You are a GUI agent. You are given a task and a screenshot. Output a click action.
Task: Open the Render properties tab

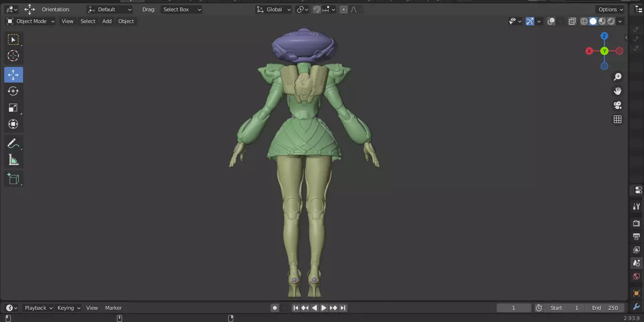pyautogui.click(x=636, y=223)
